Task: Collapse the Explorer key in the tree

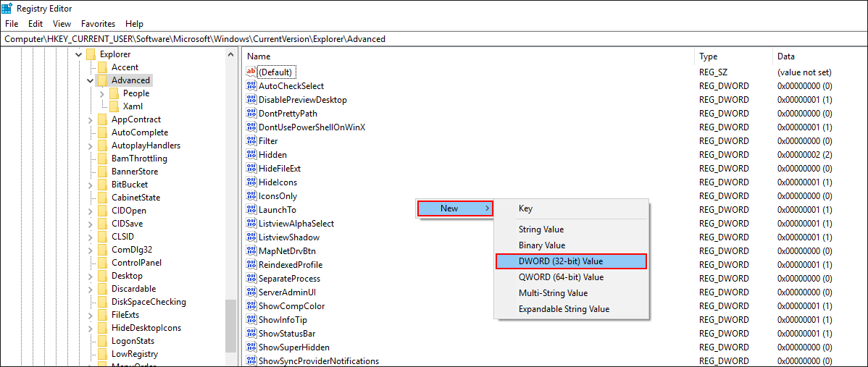Action: pyautogui.click(x=78, y=54)
